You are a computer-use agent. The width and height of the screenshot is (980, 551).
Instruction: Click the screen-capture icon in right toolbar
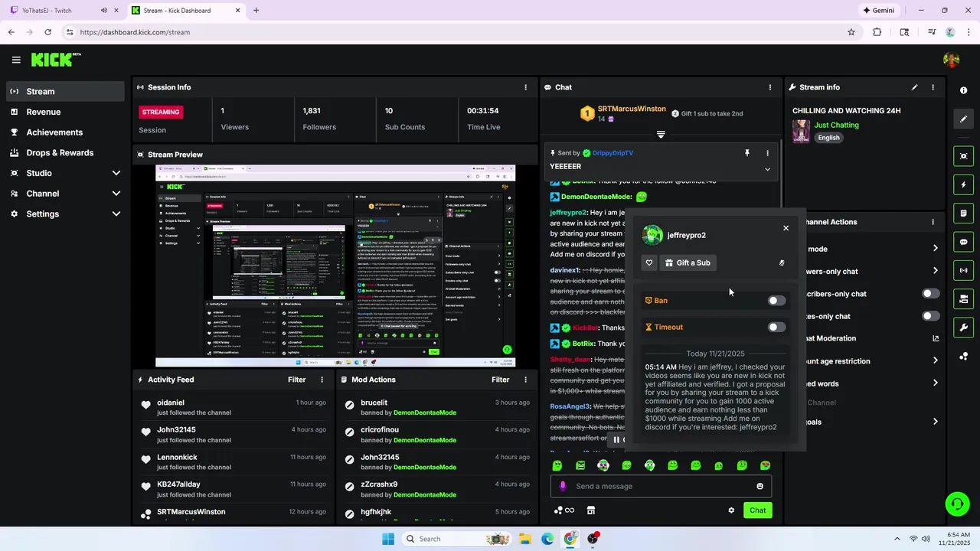pos(963,156)
